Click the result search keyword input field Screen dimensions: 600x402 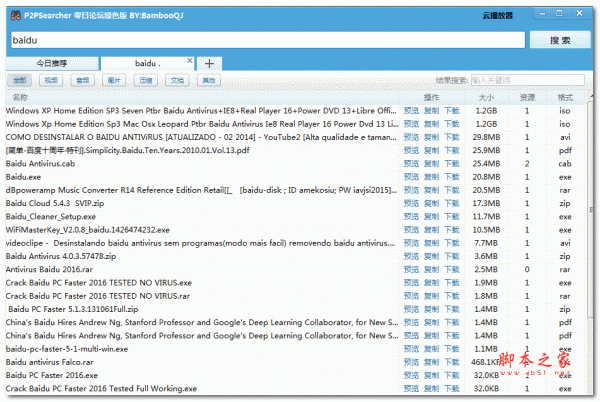(527, 80)
